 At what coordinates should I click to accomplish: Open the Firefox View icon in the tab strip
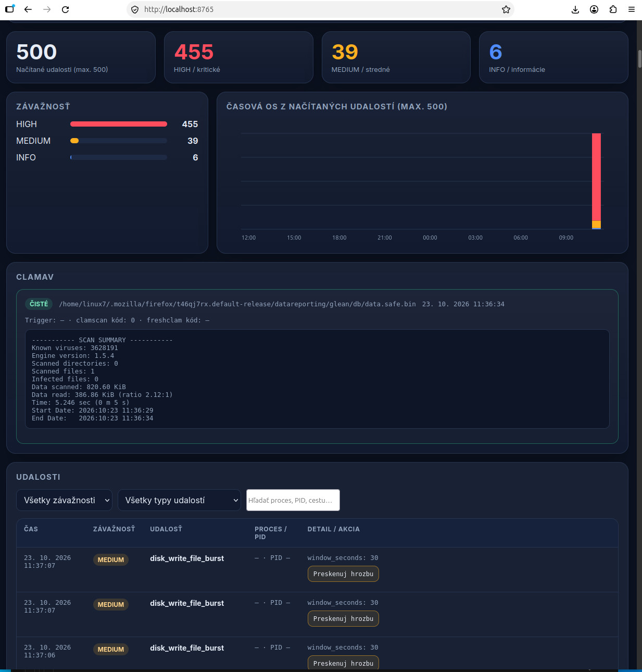pyautogui.click(x=9, y=9)
